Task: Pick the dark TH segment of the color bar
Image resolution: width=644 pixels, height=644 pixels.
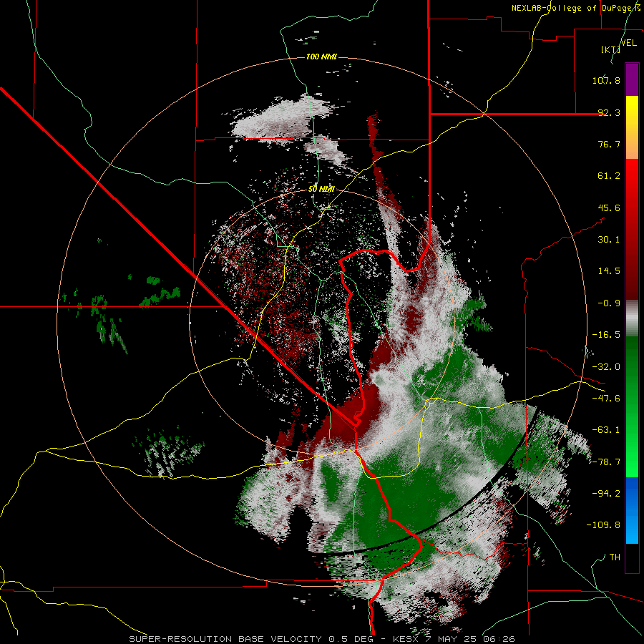Action: [632, 557]
